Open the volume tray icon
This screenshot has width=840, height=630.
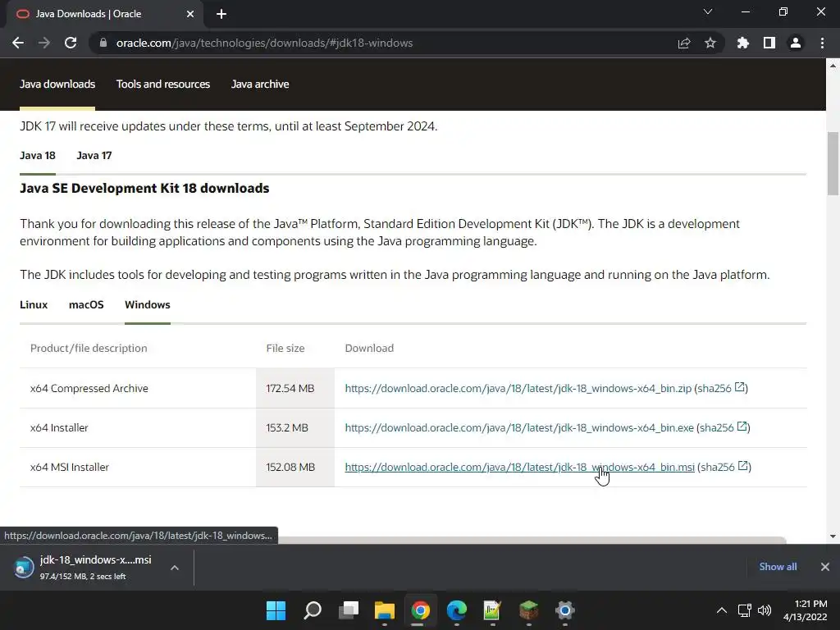click(x=765, y=610)
